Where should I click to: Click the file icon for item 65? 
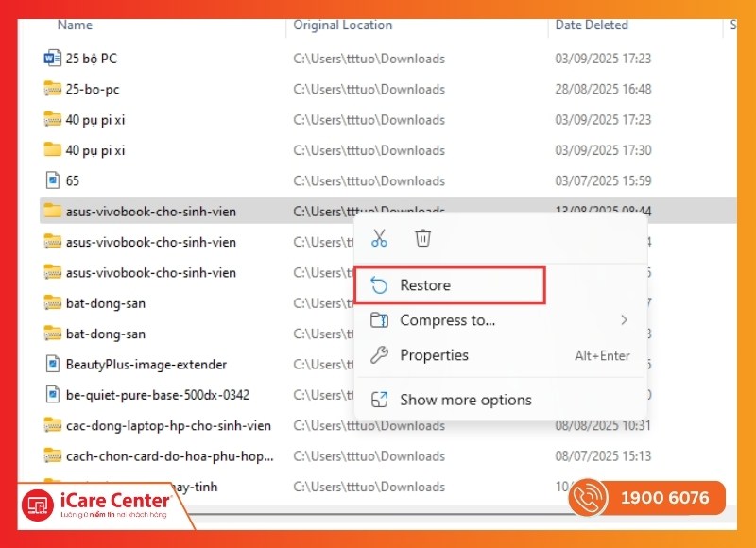coord(52,180)
